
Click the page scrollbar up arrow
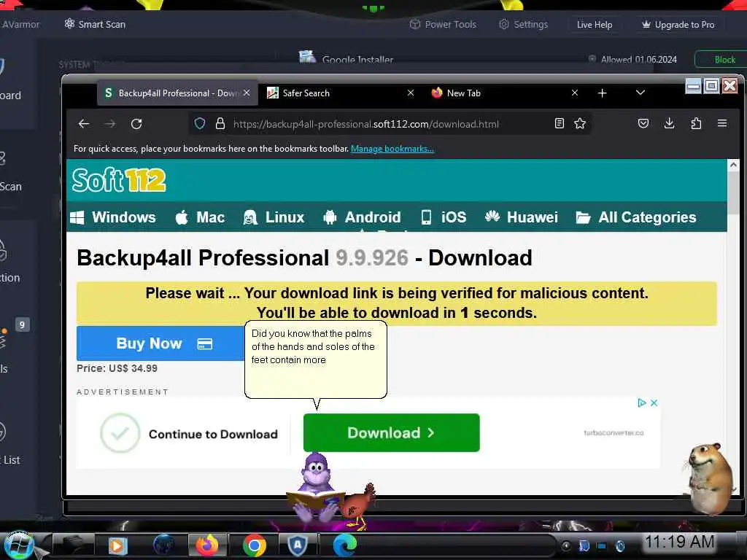(733, 165)
